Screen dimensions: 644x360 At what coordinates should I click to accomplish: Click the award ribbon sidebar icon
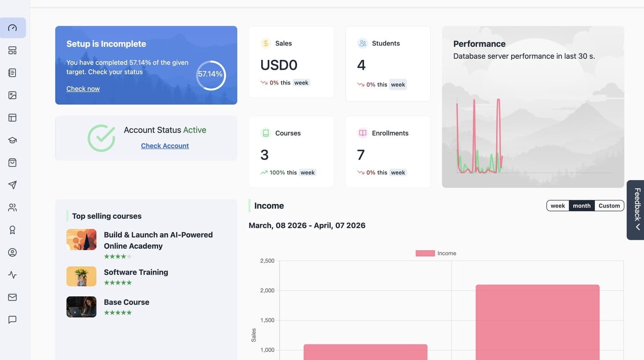(x=13, y=230)
